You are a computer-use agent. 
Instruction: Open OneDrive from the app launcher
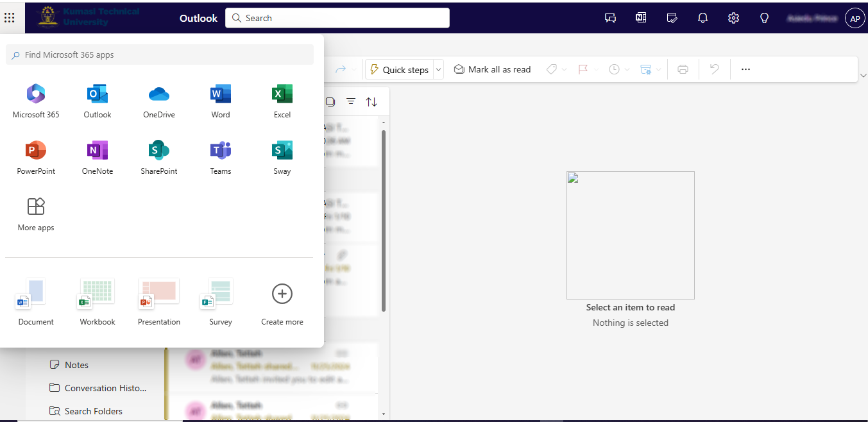pyautogui.click(x=158, y=101)
